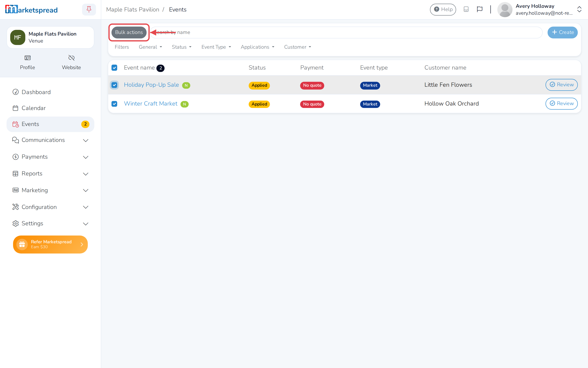Click the flag icon in header
This screenshot has height=368, width=588.
[479, 9]
